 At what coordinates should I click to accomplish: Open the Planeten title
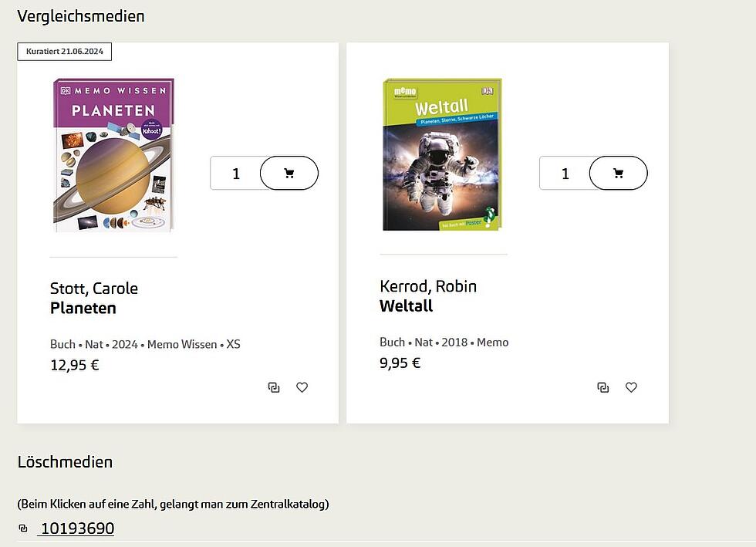(83, 308)
